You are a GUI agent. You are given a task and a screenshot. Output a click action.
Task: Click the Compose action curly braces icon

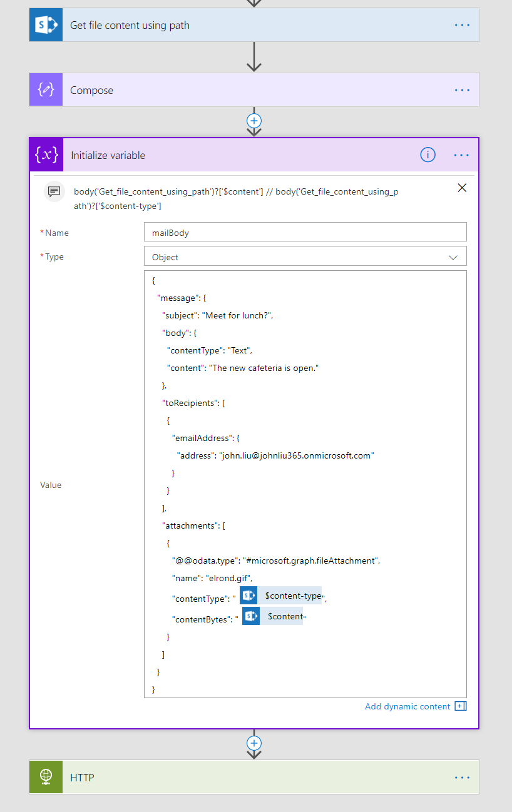coord(46,90)
